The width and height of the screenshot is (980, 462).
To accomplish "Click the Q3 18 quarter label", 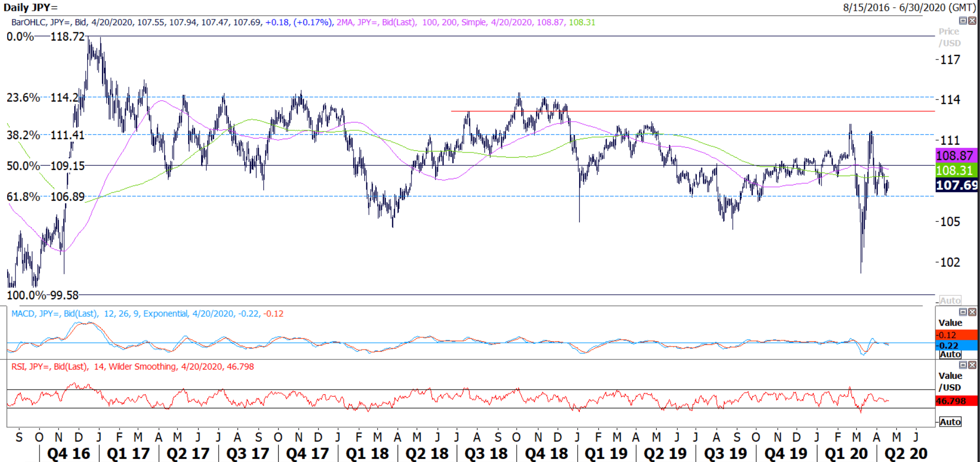I will click(486, 454).
